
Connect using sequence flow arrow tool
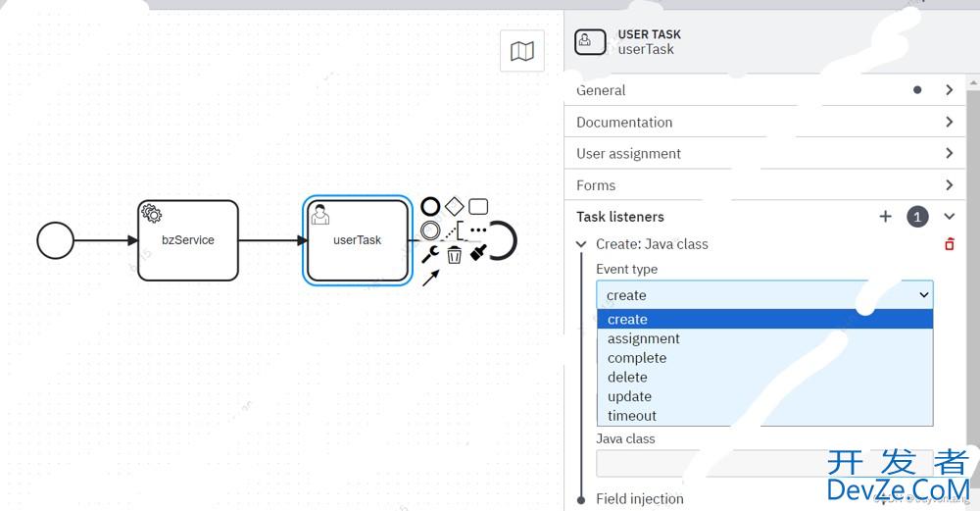click(x=430, y=278)
